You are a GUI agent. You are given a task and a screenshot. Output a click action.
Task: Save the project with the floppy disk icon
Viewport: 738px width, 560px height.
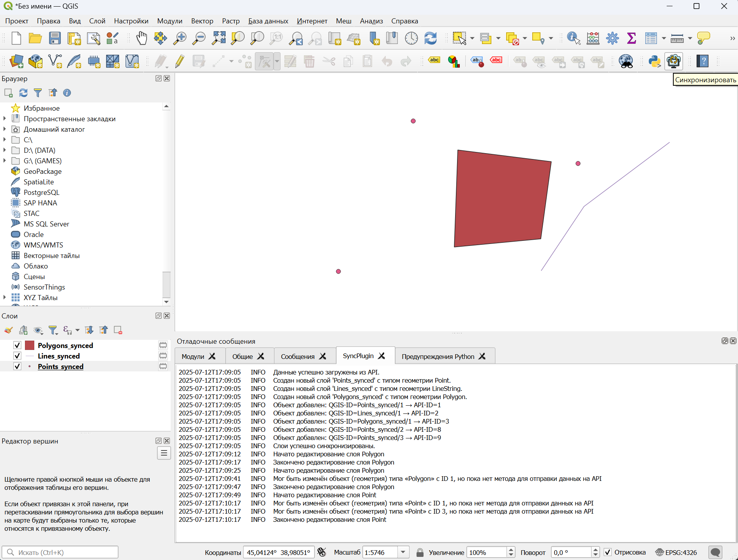[x=55, y=38]
